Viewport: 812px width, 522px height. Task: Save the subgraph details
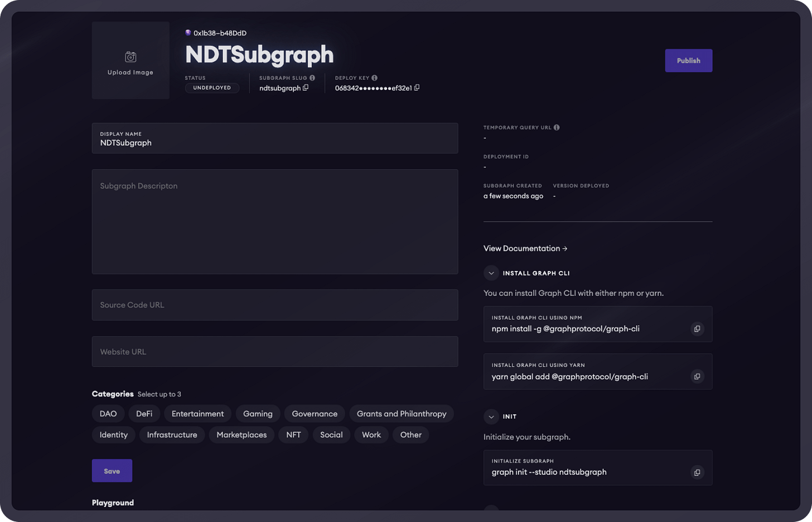pos(112,471)
